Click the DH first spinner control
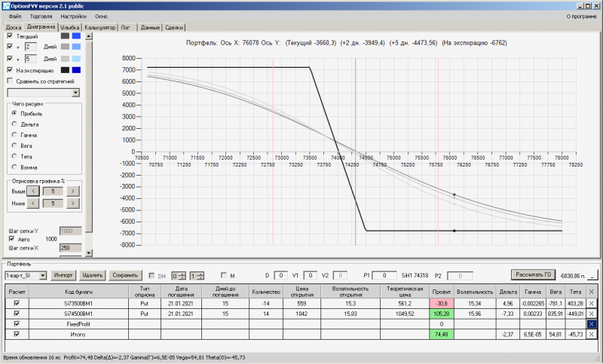 [179, 276]
